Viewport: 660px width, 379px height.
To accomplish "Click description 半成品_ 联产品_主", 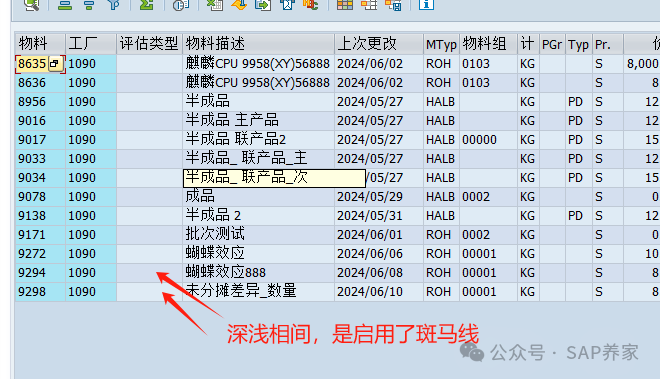I will pyautogui.click(x=246, y=158).
